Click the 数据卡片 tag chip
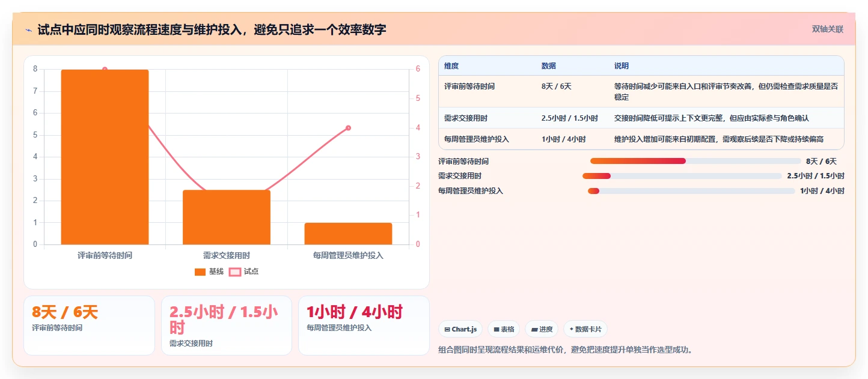Screen dimensions: 868x379 click(585, 329)
